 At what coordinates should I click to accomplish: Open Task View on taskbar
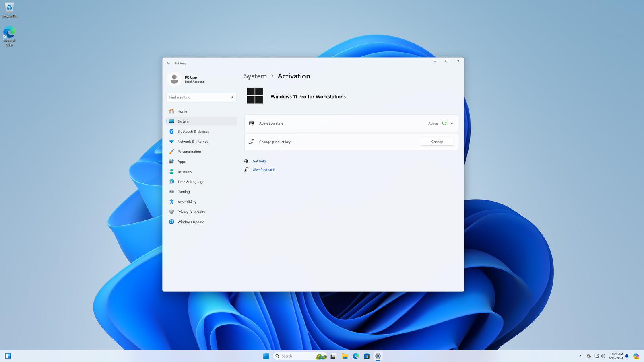pyautogui.click(x=333, y=356)
